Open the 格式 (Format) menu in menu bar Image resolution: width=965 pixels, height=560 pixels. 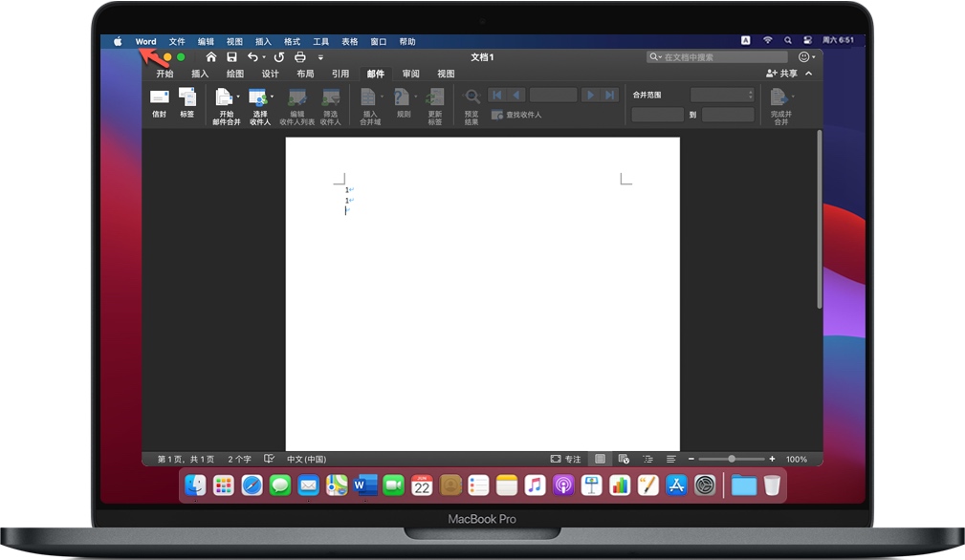point(292,42)
